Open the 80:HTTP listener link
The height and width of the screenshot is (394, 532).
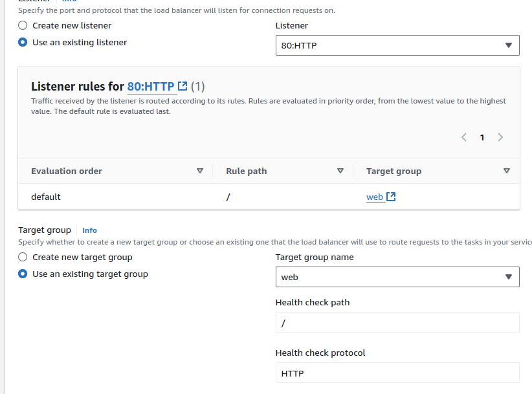point(151,86)
